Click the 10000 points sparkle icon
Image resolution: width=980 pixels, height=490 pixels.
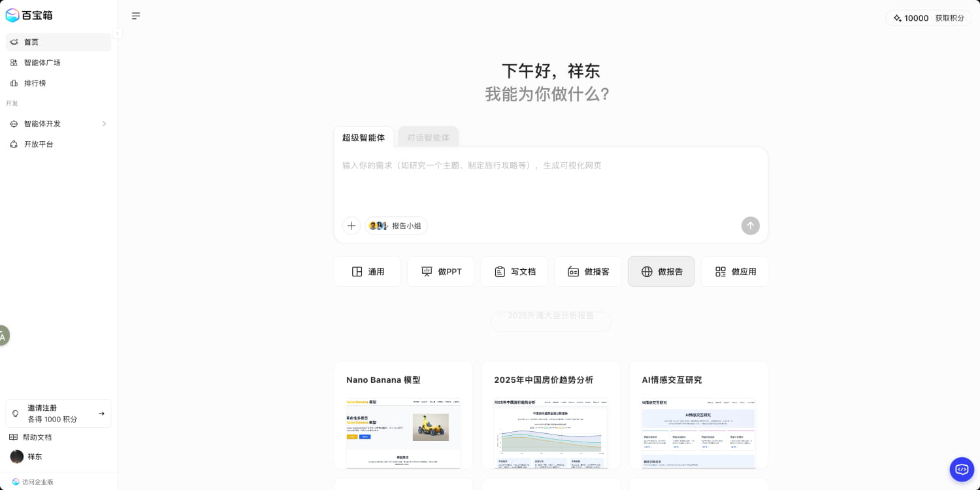tap(897, 18)
